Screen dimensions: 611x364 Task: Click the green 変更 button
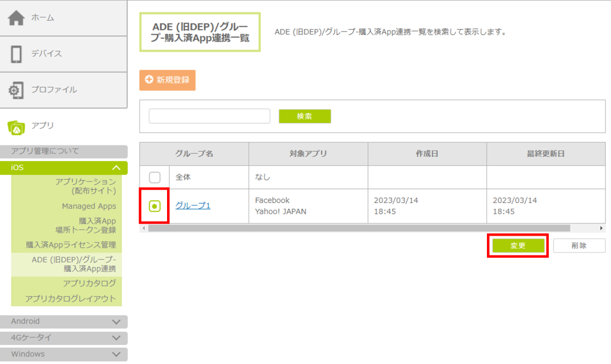click(x=518, y=246)
